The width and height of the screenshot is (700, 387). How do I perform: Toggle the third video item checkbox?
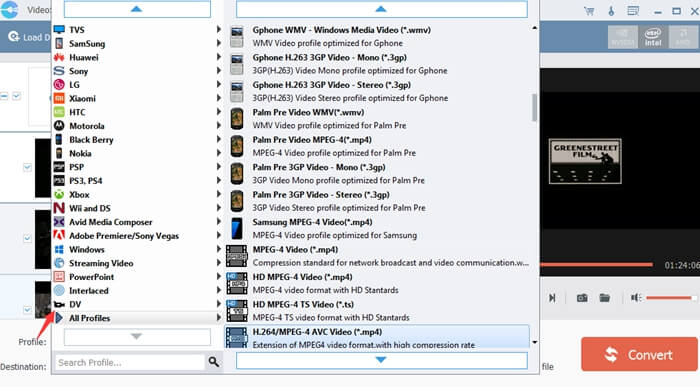click(x=27, y=238)
